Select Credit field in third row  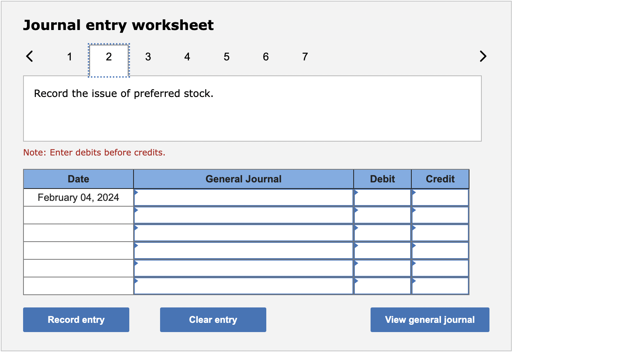coord(440,233)
